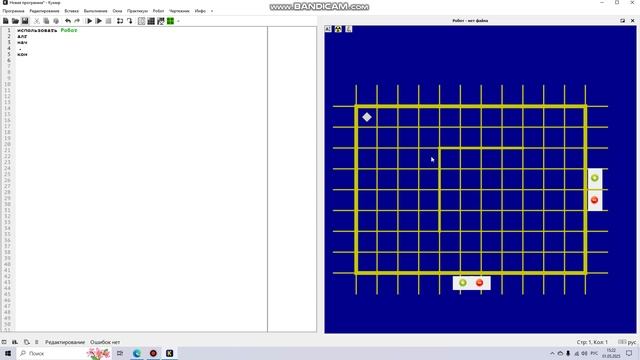
Task: Click 'Редактирование' status text
Action: pos(65,342)
